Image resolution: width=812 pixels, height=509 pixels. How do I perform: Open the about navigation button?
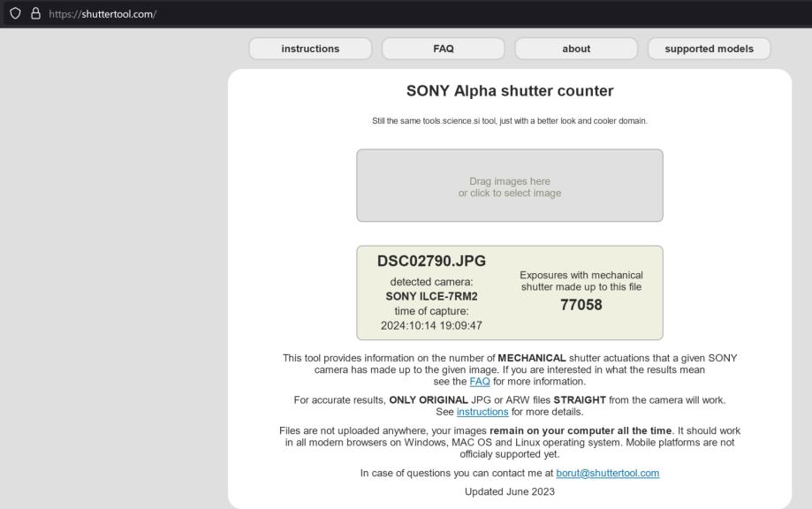pos(576,49)
